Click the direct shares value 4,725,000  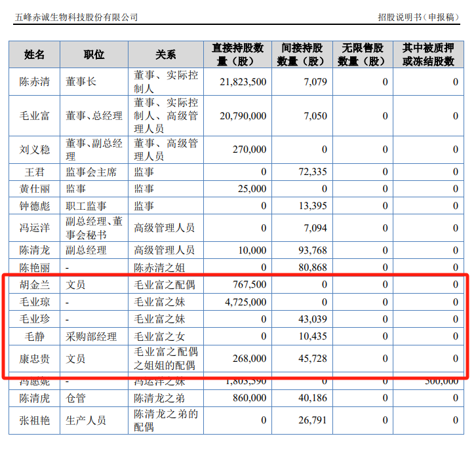[246, 302]
